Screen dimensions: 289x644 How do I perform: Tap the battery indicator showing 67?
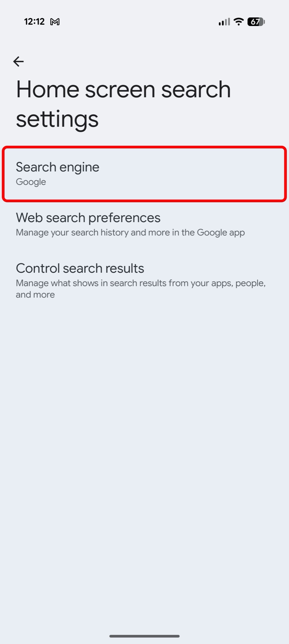click(x=254, y=21)
